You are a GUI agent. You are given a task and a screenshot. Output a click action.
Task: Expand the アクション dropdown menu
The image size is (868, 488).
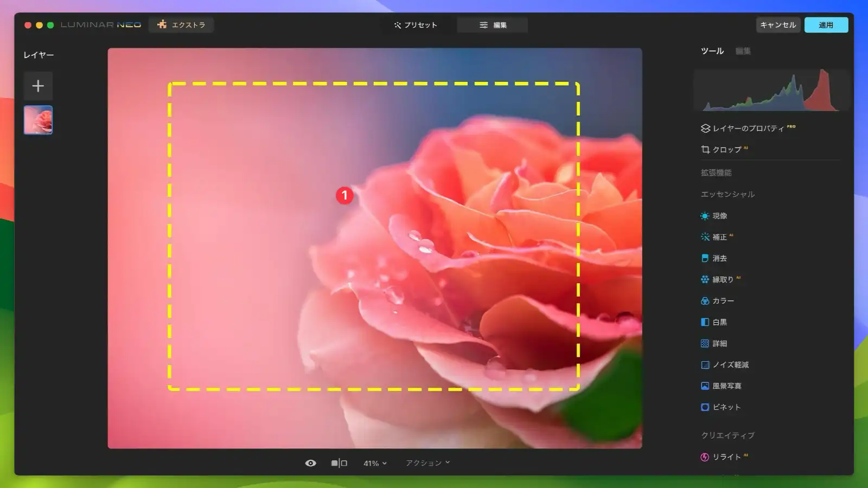[x=428, y=463]
